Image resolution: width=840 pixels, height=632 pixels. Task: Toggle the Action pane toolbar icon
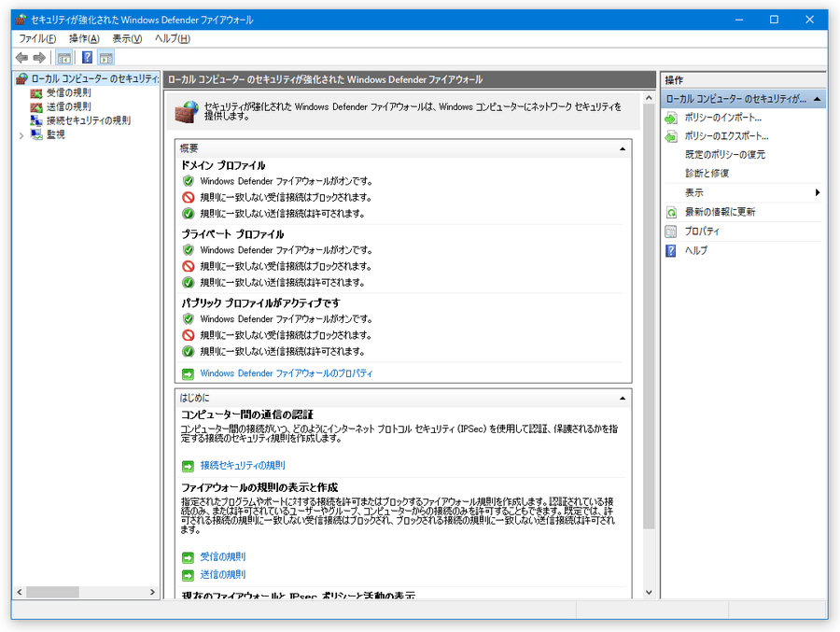[x=106, y=57]
